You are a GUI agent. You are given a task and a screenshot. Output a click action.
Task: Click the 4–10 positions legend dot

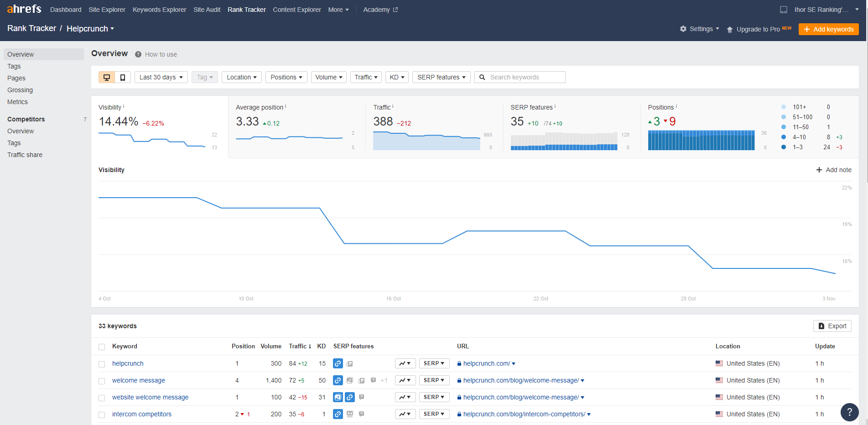tap(784, 137)
